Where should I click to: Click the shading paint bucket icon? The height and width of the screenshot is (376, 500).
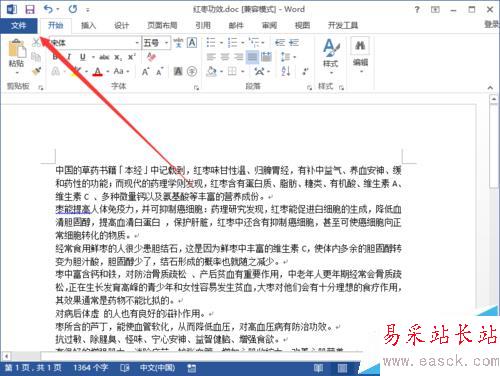coord(212,71)
